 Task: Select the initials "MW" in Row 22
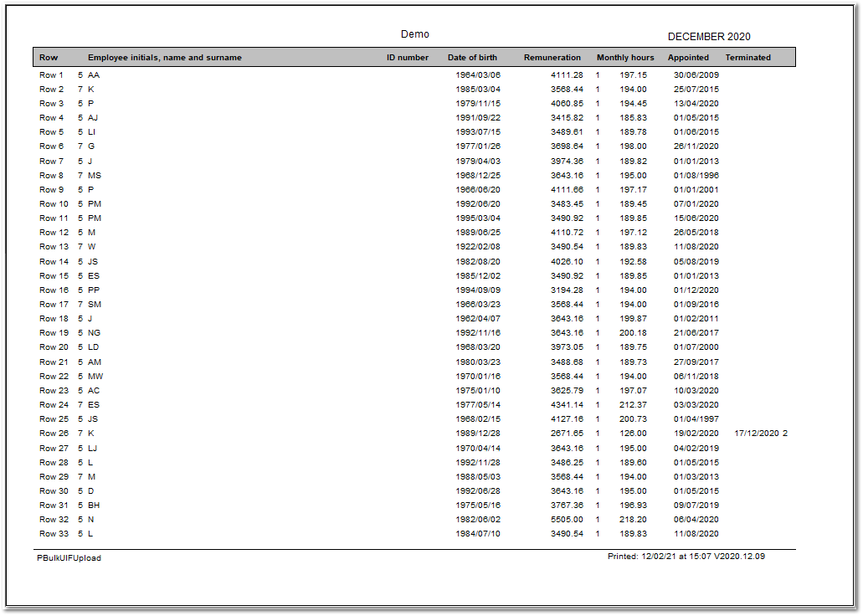[x=95, y=376]
